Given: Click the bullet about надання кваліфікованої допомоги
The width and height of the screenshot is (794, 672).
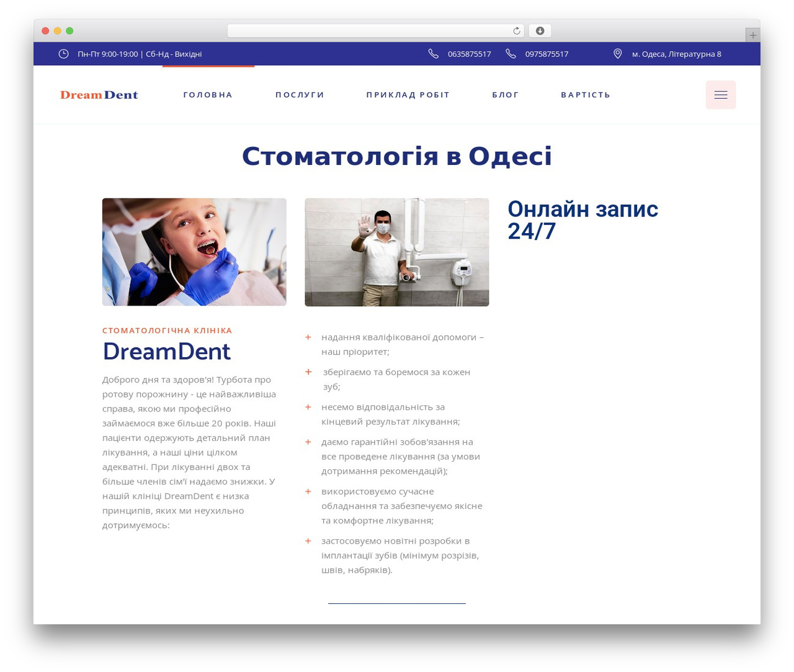Looking at the screenshot, I should [x=403, y=344].
